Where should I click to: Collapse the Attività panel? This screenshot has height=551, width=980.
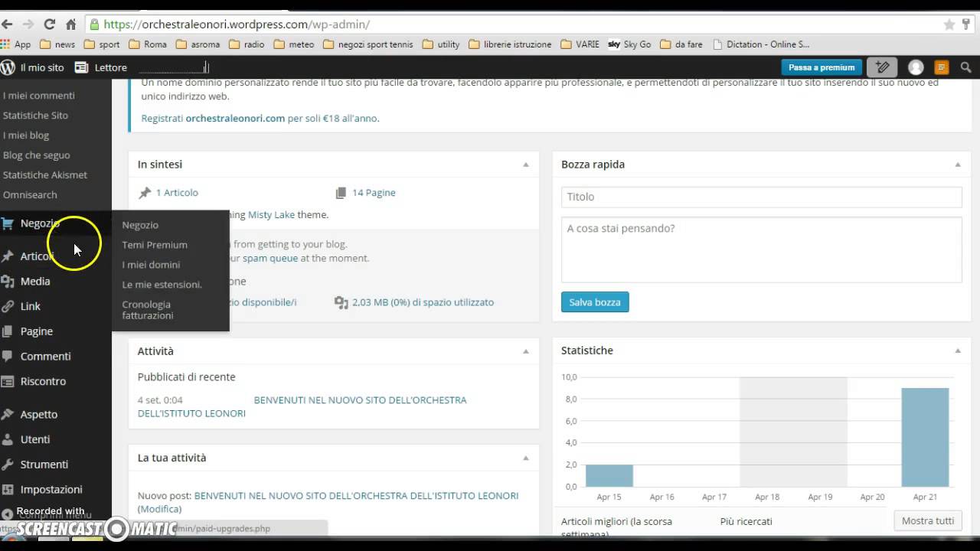pos(526,351)
